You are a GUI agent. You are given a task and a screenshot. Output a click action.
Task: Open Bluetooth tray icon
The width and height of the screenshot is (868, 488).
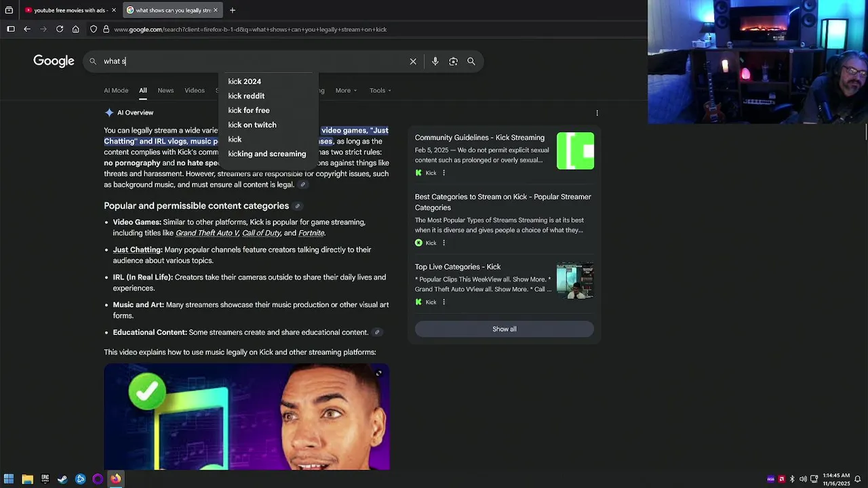point(792,479)
